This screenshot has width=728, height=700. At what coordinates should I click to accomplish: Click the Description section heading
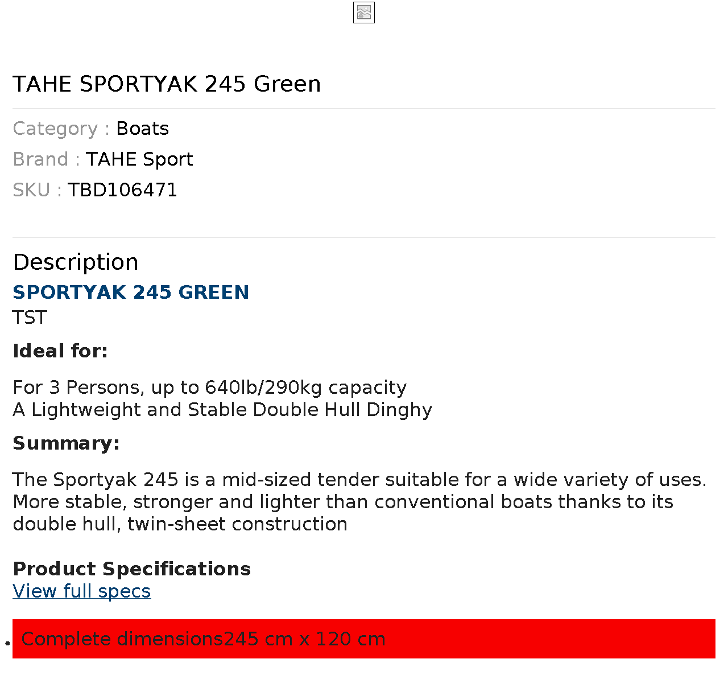point(76,262)
